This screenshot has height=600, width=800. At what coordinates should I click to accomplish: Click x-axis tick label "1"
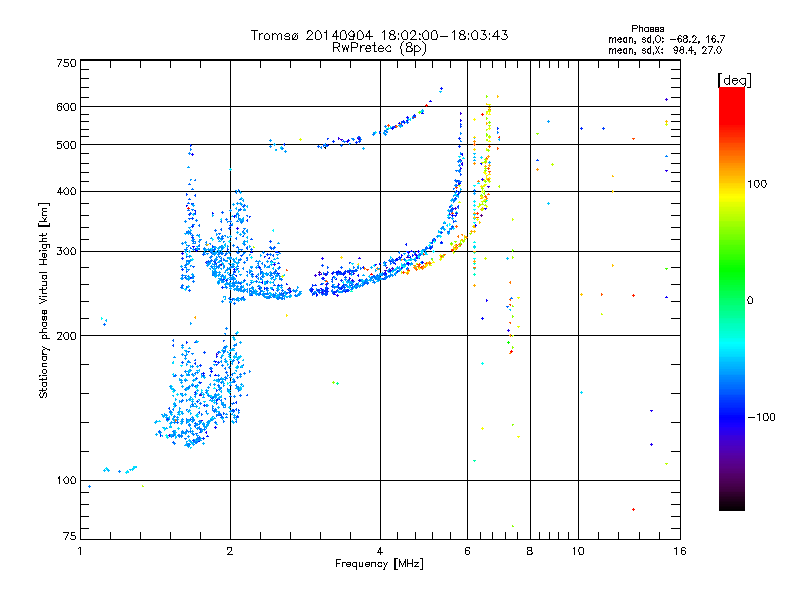click(x=80, y=551)
